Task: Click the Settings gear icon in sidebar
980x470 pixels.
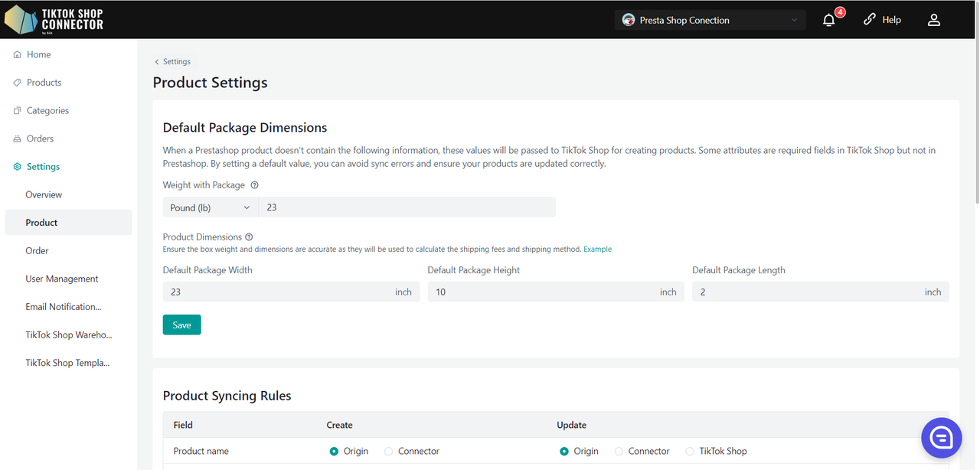Action: coord(17,167)
